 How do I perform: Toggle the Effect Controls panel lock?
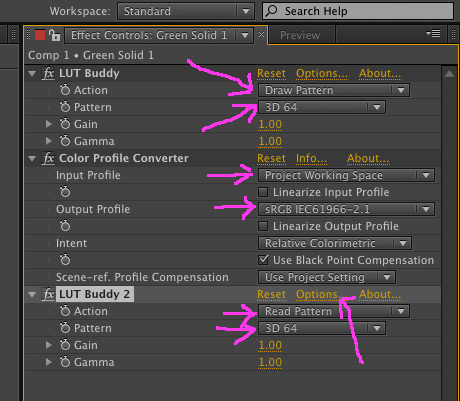54,35
